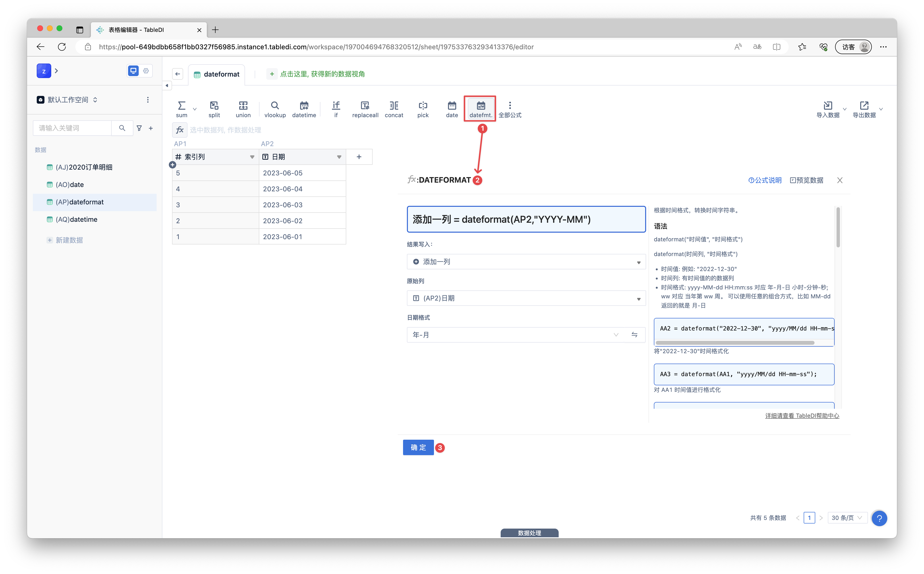This screenshot has width=924, height=574.
Task: Expand the 导出数据 dropdown arrow
Action: coord(881,109)
